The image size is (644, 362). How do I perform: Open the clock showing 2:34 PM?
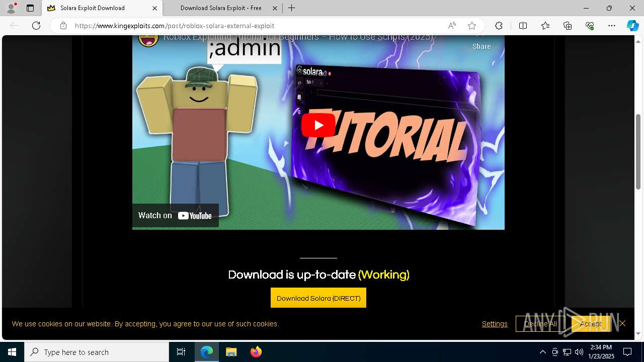[x=601, y=352]
